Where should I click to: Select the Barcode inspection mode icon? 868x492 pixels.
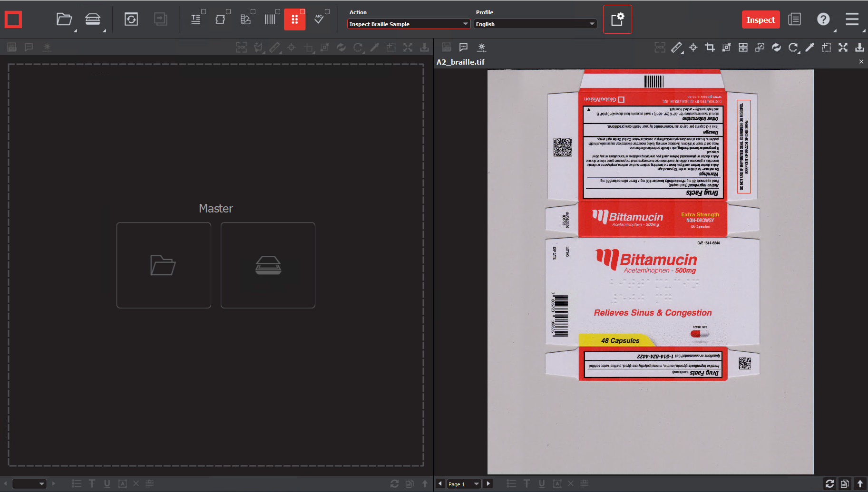(270, 19)
